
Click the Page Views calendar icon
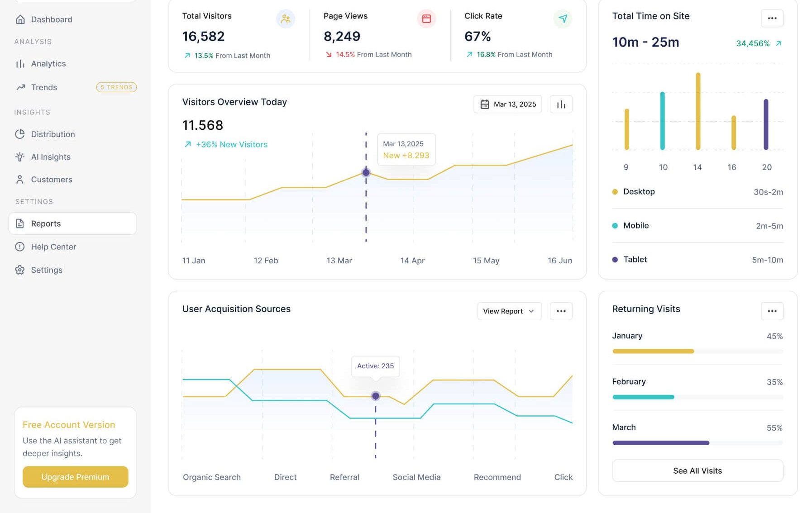(426, 19)
